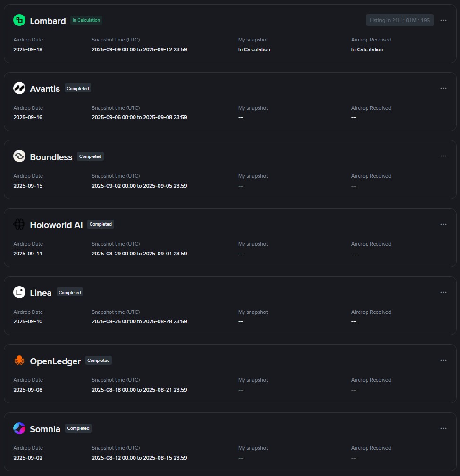Open the more options menu for Linea
This screenshot has height=476, width=460.
[443, 292]
